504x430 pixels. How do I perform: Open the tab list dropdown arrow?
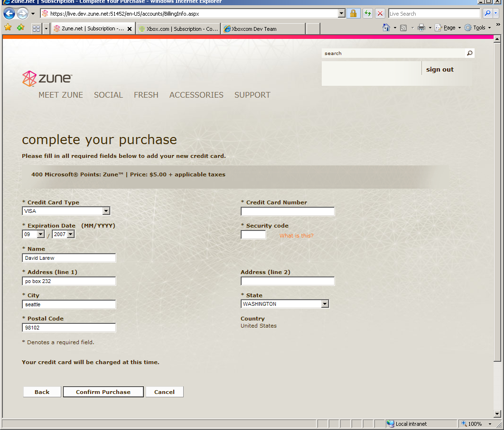point(46,28)
